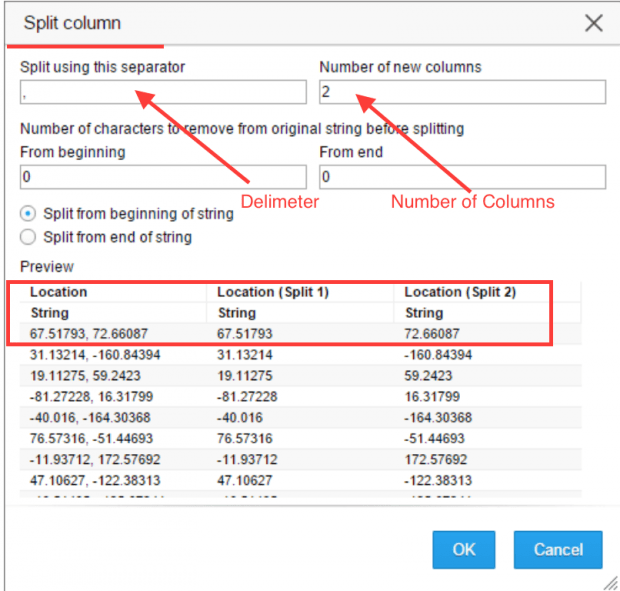Screen dimensions: 620x591
Task: Select preview row 67.51793, 72.66087
Action: [301, 334]
